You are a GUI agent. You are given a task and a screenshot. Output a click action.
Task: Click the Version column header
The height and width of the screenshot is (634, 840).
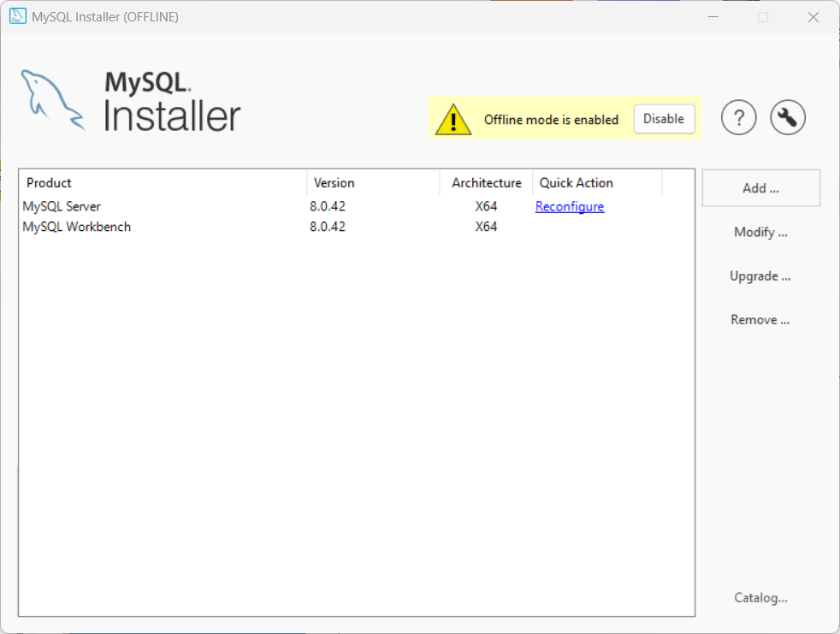(x=374, y=183)
